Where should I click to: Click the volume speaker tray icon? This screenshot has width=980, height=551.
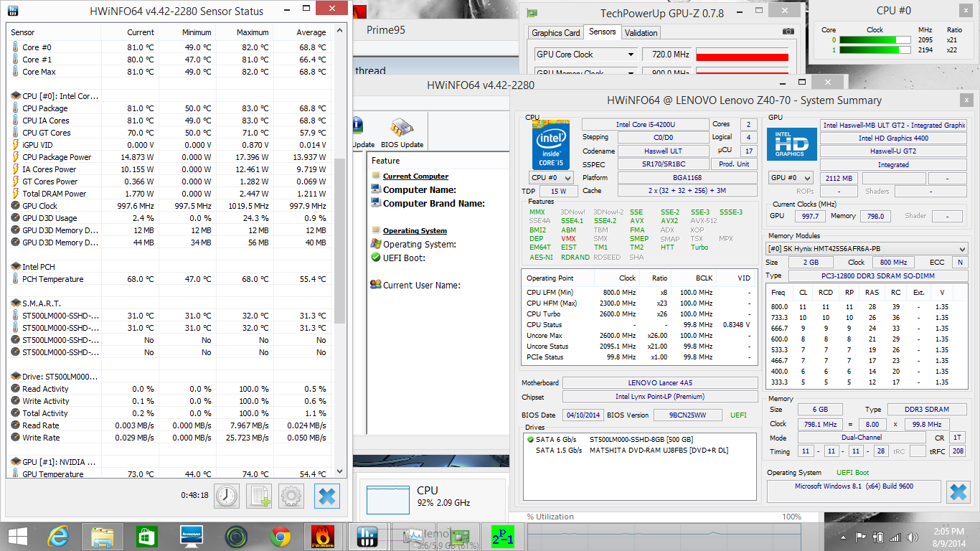[912, 537]
